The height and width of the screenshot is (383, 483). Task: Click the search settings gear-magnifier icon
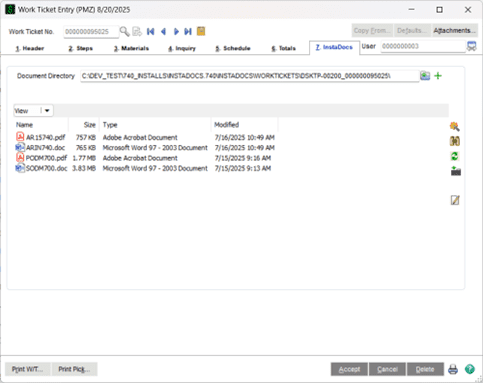click(455, 126)
